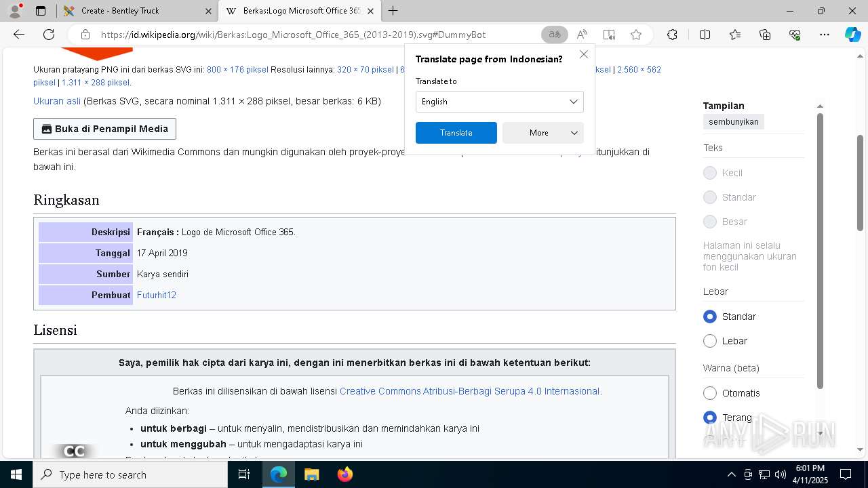868x488 pixels.
Task: Close the translate popup
Action: 583,54
